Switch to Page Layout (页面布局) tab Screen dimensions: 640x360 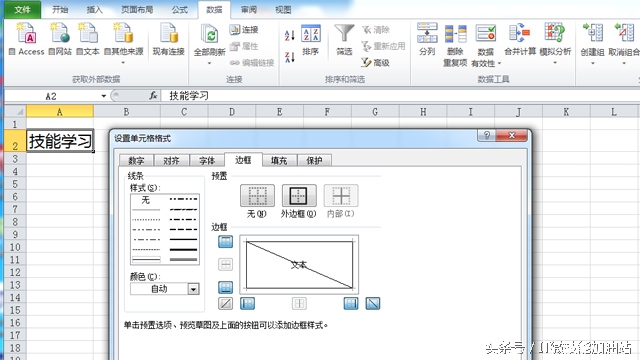click(x=137, y=9)
